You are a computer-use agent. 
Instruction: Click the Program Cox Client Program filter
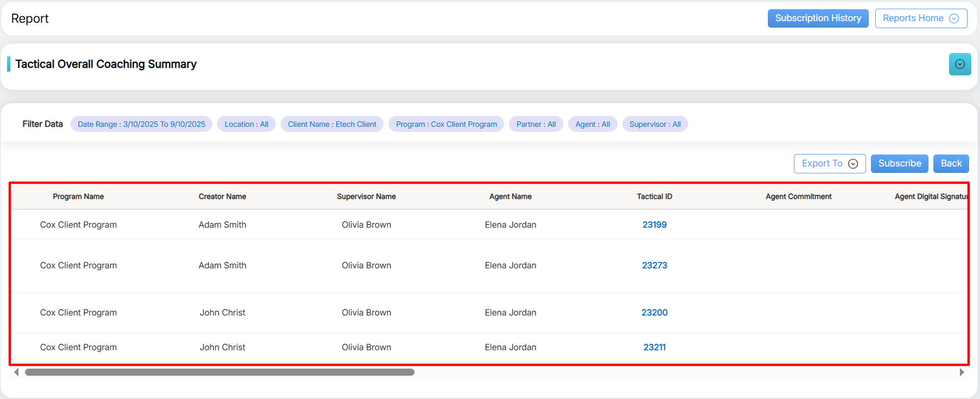(446, 124)
